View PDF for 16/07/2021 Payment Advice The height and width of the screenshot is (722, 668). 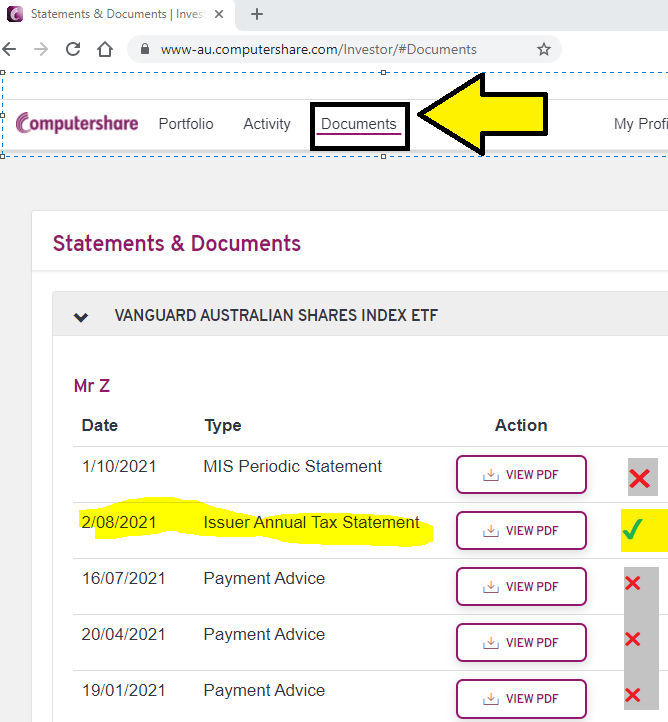tap(521, 587)
